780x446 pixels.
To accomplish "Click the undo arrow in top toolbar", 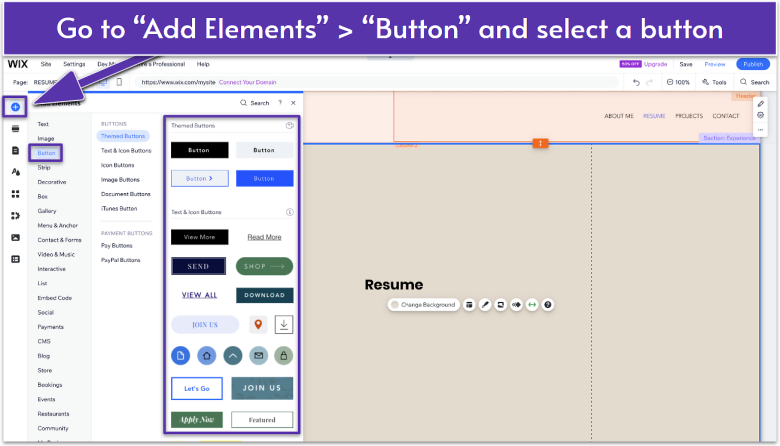I will tap(636, 82).
